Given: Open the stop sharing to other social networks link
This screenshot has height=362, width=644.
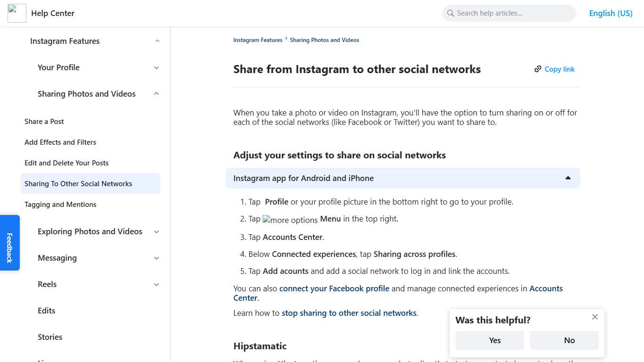Looking at the screenshot, I should click(349, 313).
